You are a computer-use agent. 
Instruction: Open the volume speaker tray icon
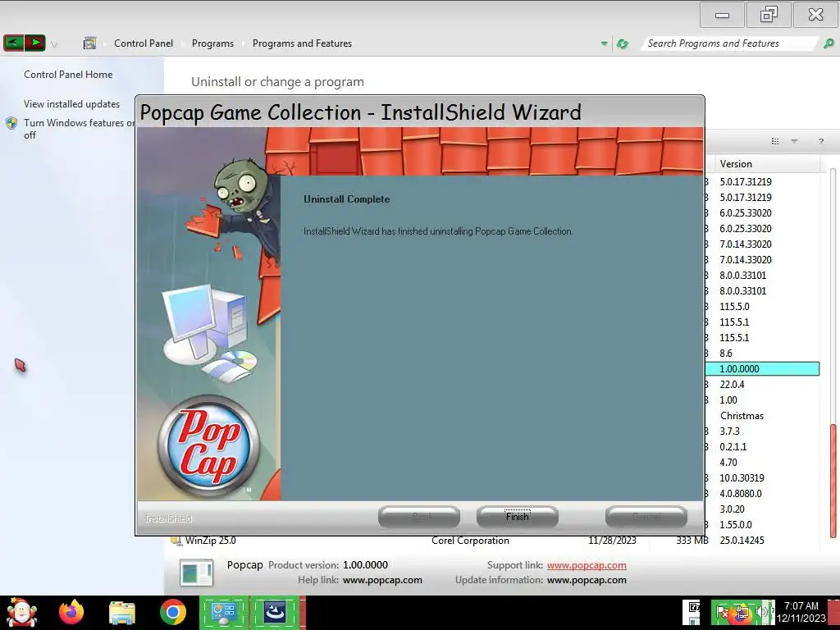[x=761, y=612]
